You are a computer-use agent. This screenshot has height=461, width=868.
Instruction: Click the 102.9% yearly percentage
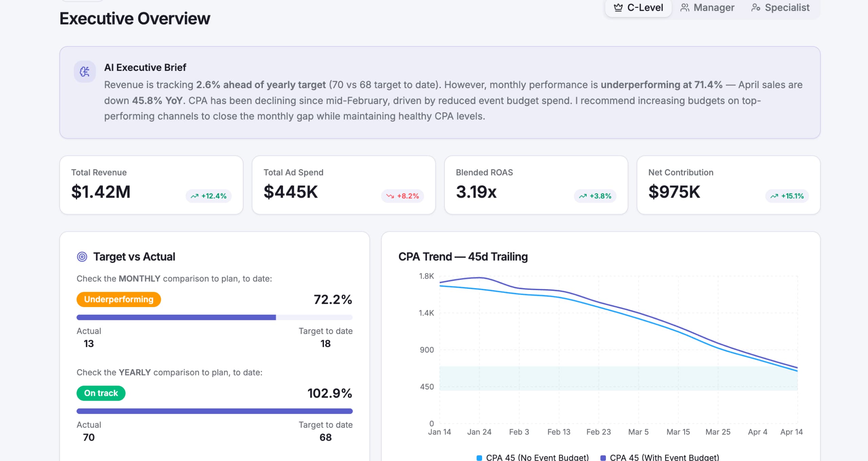[330, 393]
